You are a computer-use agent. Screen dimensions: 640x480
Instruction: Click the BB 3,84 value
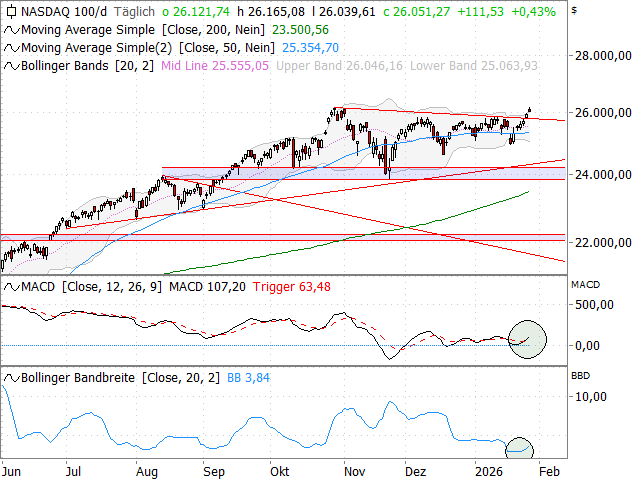tap(248, 378)
